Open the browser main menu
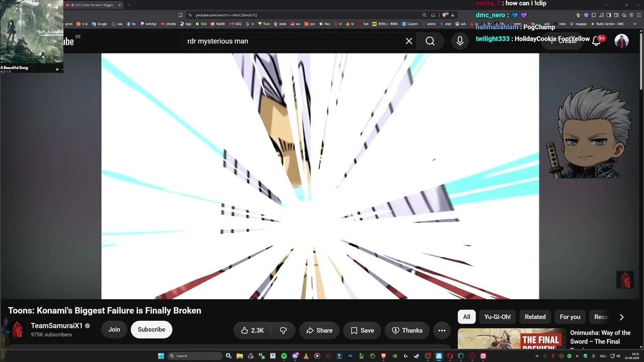 pos(638,15)
